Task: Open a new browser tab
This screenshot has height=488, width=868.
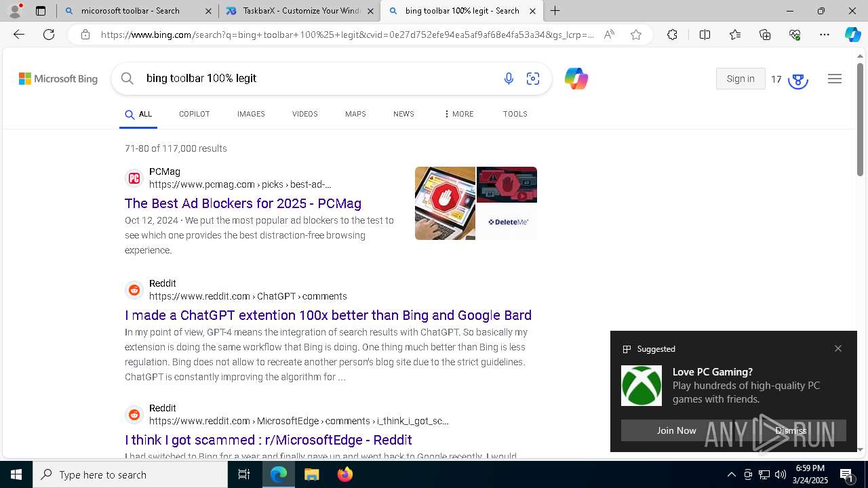Action: (x=555, y=11)
